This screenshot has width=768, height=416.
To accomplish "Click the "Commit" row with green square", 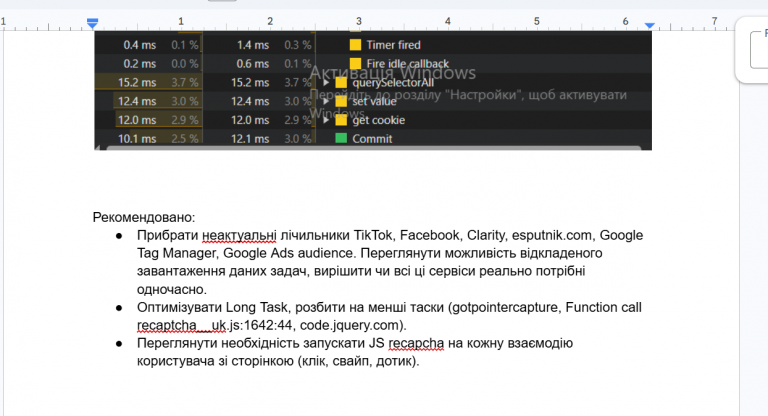I will click(373, 139).
